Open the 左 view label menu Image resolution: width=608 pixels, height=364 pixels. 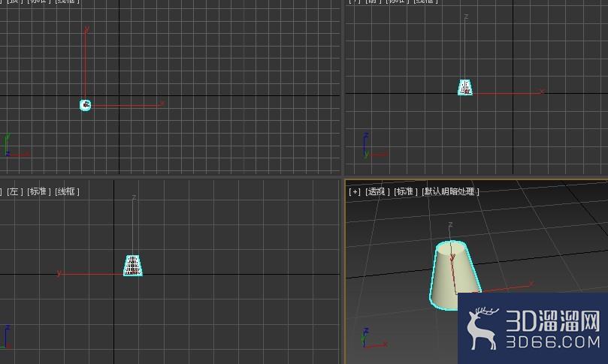[x=14, y=191]
